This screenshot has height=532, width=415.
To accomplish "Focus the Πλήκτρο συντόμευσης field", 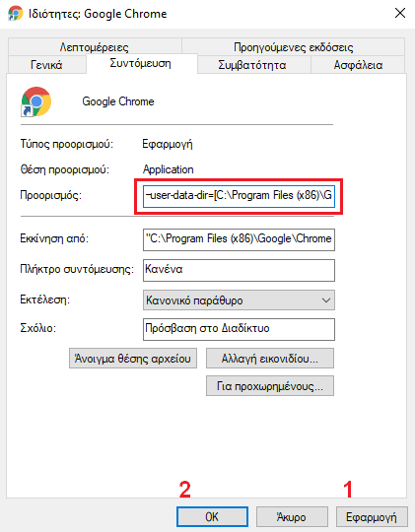I will tap(239, 270).
